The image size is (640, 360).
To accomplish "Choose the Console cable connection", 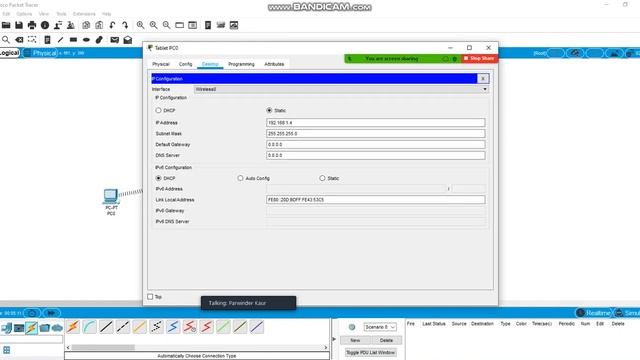I will pos(89,327).
